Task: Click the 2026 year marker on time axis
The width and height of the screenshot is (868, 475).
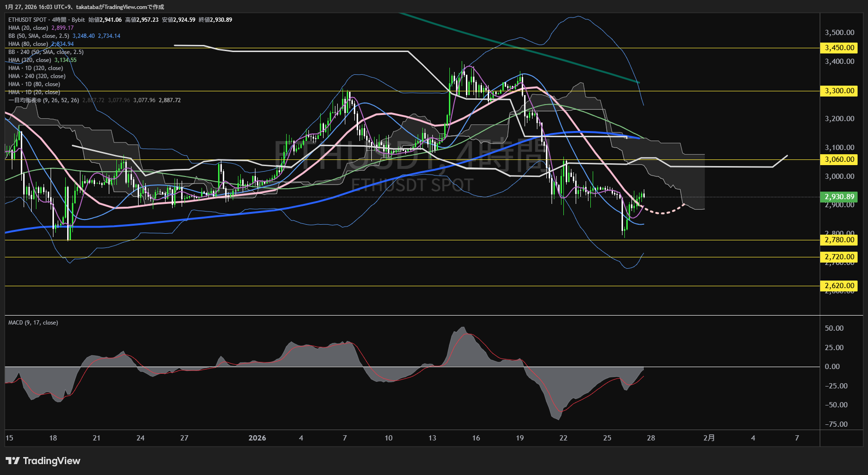Action: click(257, 438)
